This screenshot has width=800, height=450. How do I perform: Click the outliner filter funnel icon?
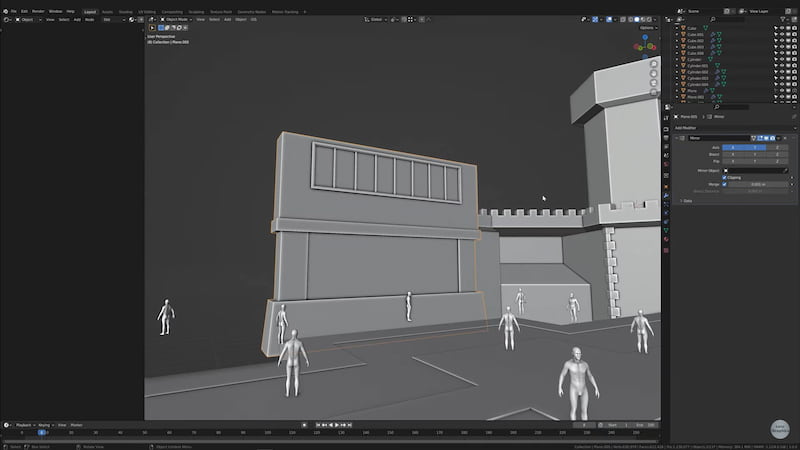[x=781, y=19]
